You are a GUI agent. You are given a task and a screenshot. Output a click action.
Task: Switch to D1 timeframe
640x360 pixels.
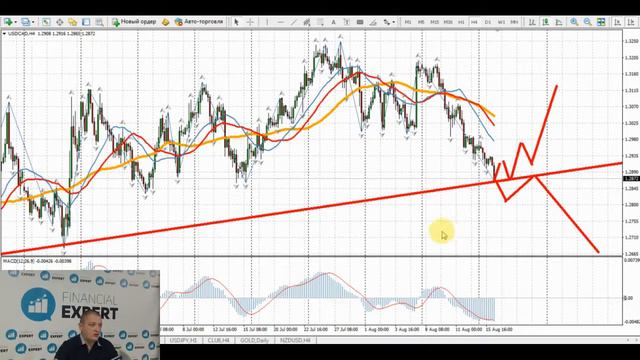(x=488, y=22)
